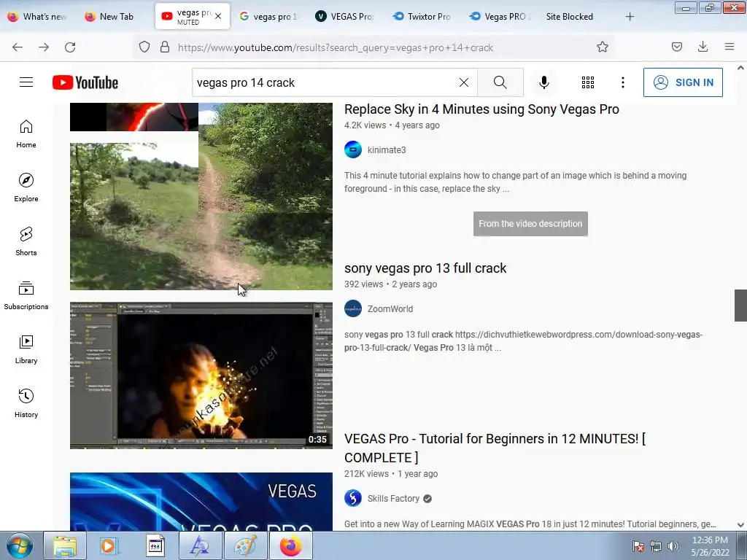Open the YouTube guide hamburger menu
The image size is (747, 560).
tap(26, 82)
